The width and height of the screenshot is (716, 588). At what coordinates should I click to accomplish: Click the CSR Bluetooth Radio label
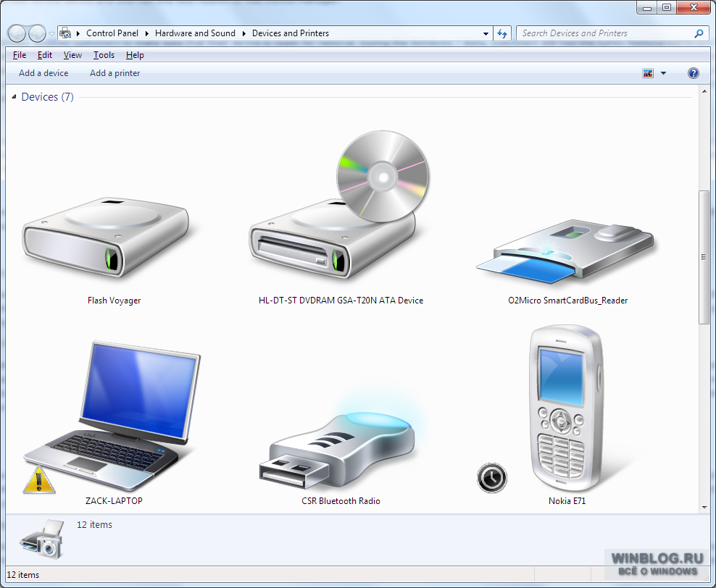tap(341, 501)
